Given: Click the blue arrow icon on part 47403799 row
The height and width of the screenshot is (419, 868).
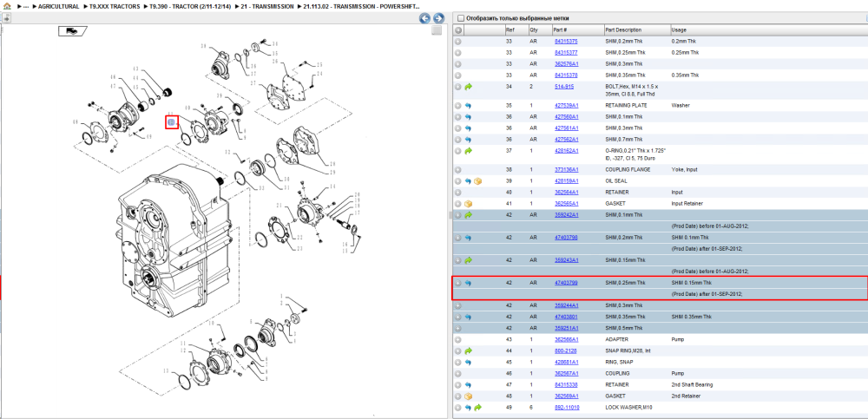Looking at the screenshot, I should (x=468, y=283).
